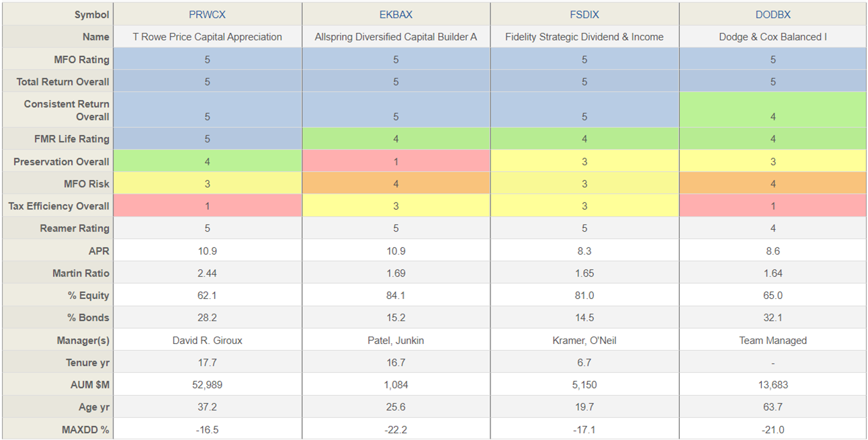Viewport: 868px width, 440px height.
Task: Select the red Tax Efficiency cell for PRWCX
Action: pos(207,206)
